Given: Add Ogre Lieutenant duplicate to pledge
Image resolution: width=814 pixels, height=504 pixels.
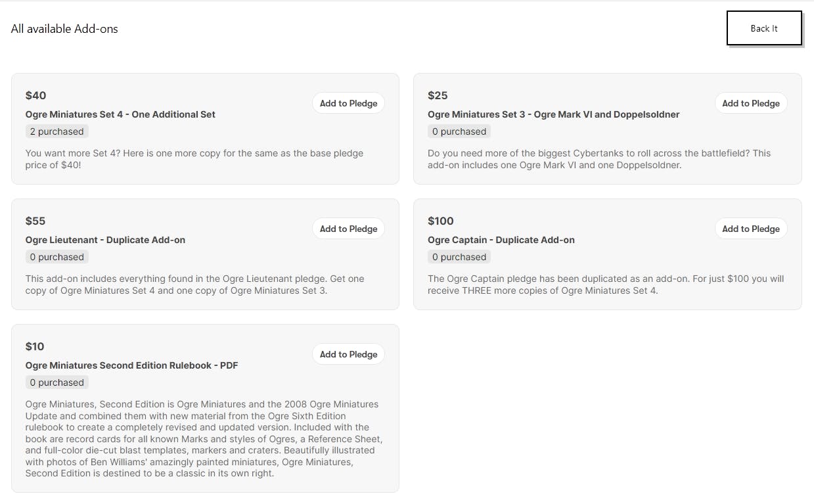Looking at the screenshot, I should pyautogui.click(x=348, y=229).
